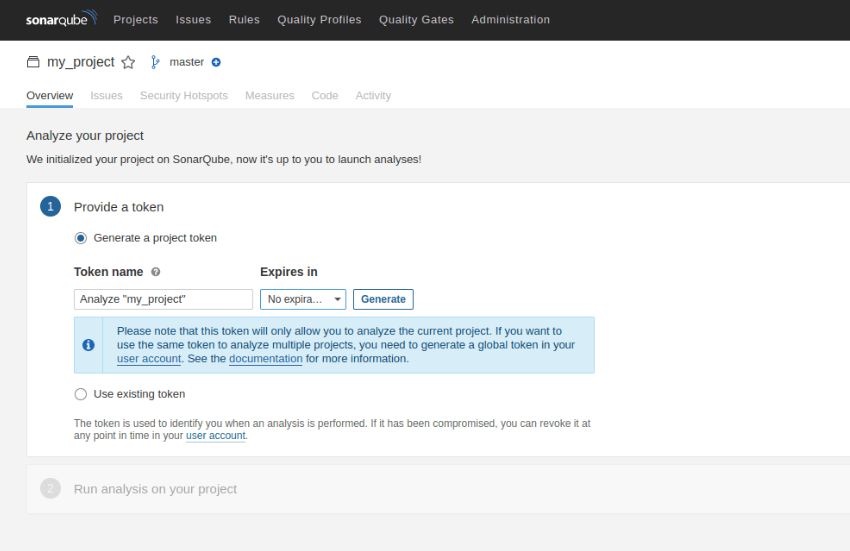Switch to the Security Hotspots tab
The height and width of the screenshot is (551, 850).
tap(184, 95)
